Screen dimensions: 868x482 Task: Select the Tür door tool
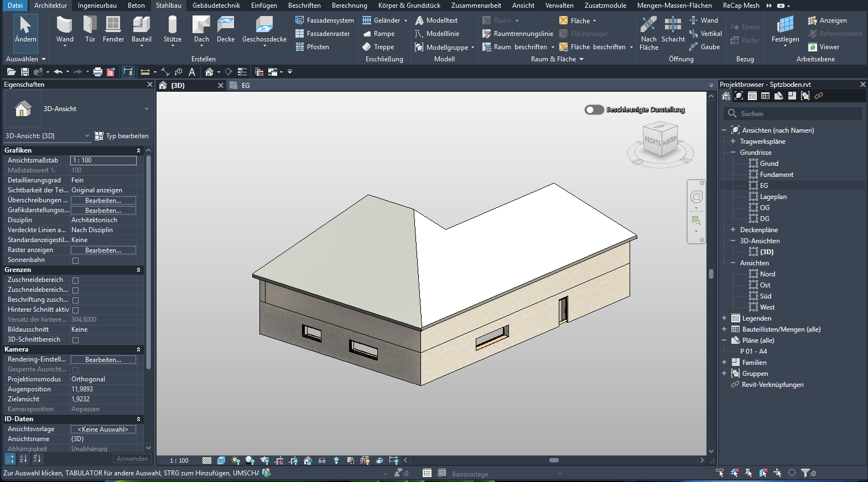90,29
